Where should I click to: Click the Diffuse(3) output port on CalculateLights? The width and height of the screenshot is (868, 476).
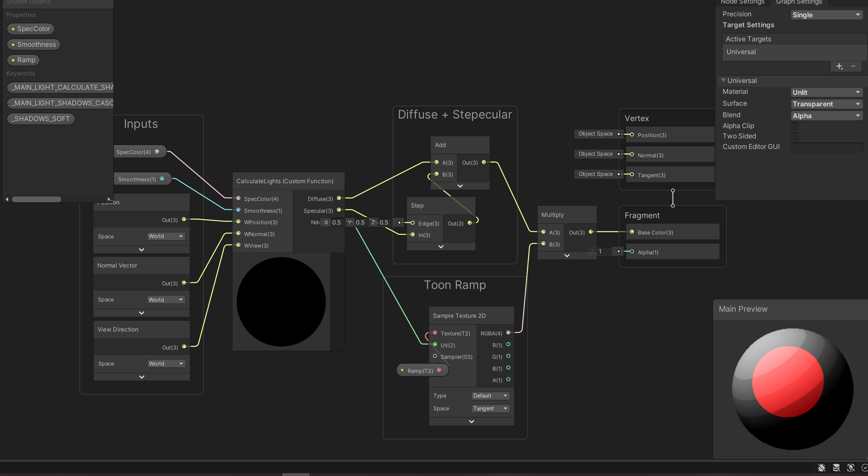click(x=339, y=198)
